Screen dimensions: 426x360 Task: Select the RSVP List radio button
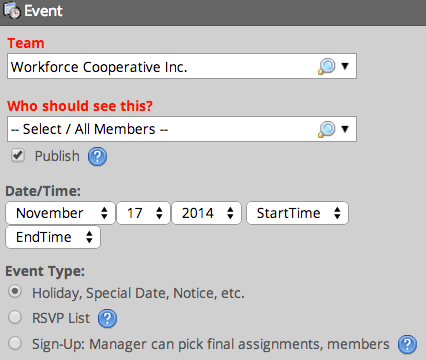point(15,317)
